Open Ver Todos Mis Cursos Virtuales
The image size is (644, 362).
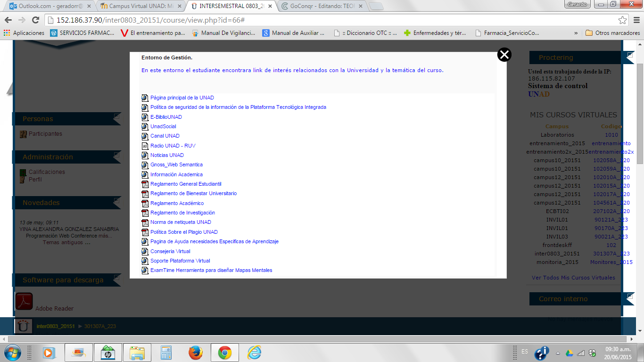click(573, 278)
